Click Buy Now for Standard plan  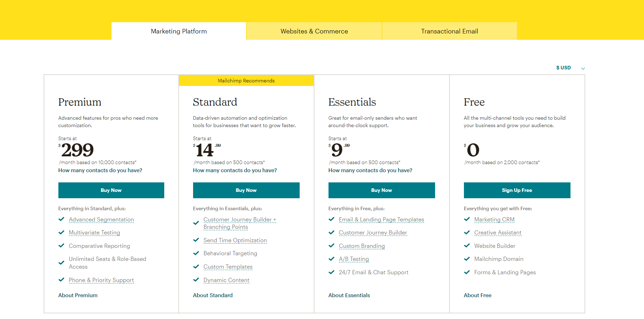pyautogui.click(x=246, y=190)
